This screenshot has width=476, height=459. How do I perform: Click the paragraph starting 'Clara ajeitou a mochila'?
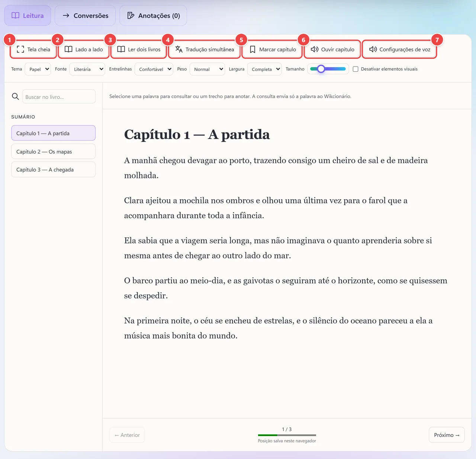[266, 208]
